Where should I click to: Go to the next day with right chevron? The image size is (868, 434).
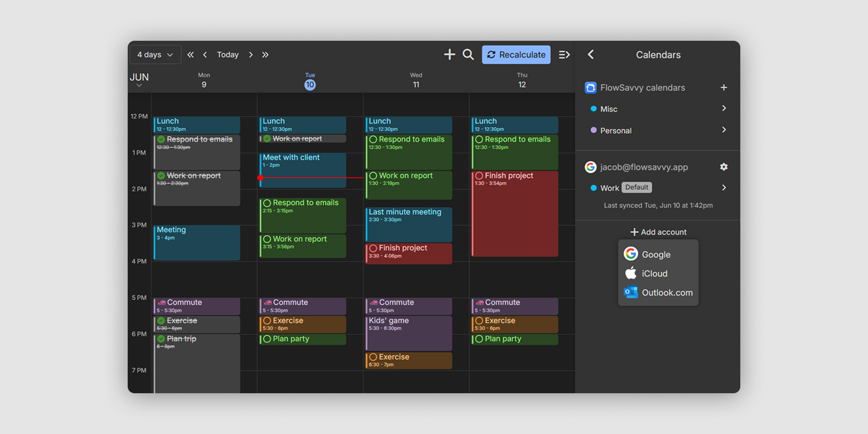pyautogui.click(x=250, y=55)
